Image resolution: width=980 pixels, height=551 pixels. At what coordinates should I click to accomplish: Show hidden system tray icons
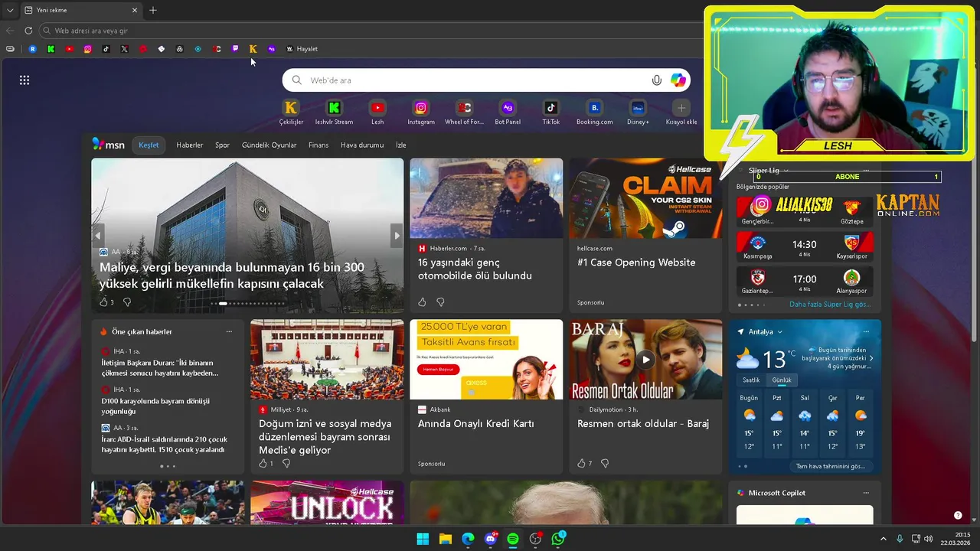(x=883, y=539)
